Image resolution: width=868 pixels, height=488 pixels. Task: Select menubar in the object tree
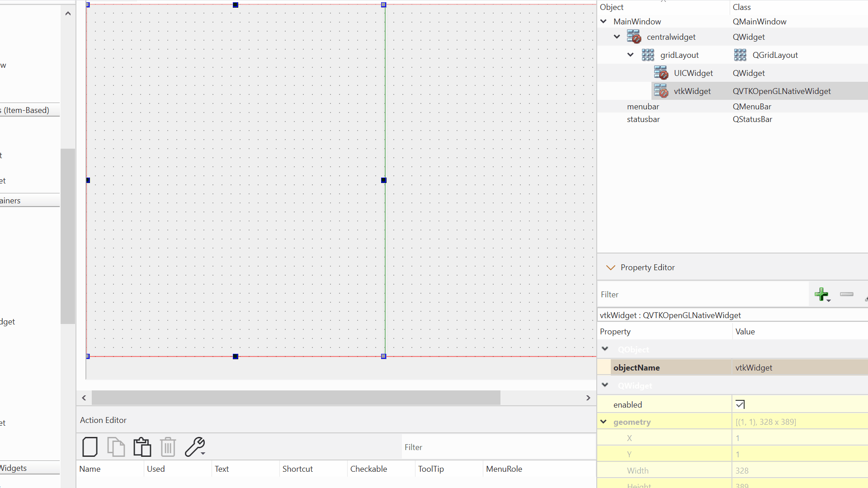(643, 107)
